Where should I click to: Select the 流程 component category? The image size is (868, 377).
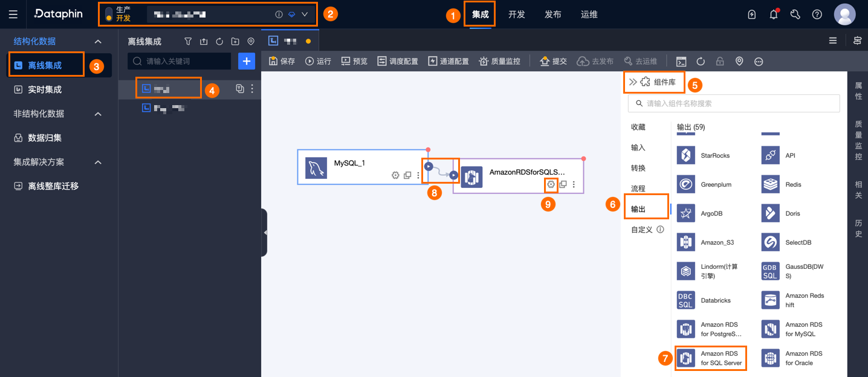pyautogui.click(x=638, y=188)
